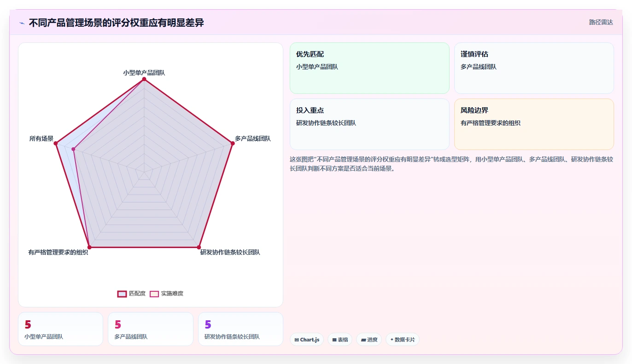Click the radar point at 研发协作链条较长团队 axis

coord(199,248)
